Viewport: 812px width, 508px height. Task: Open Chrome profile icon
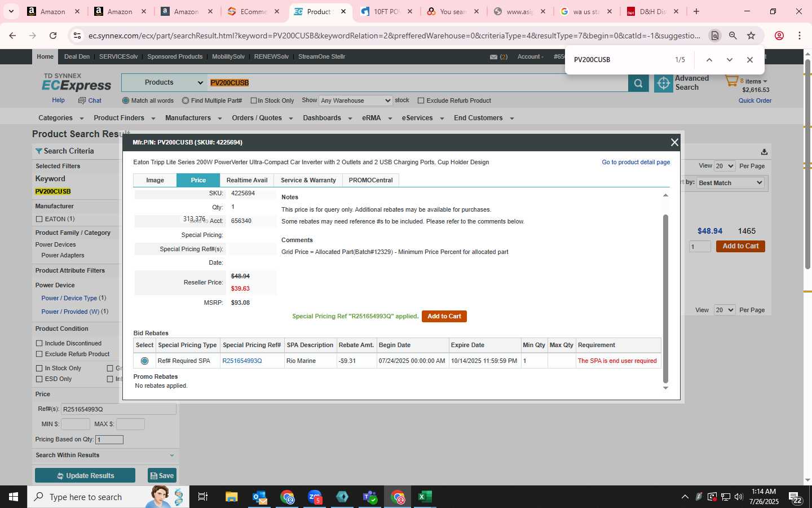[779, 36]
